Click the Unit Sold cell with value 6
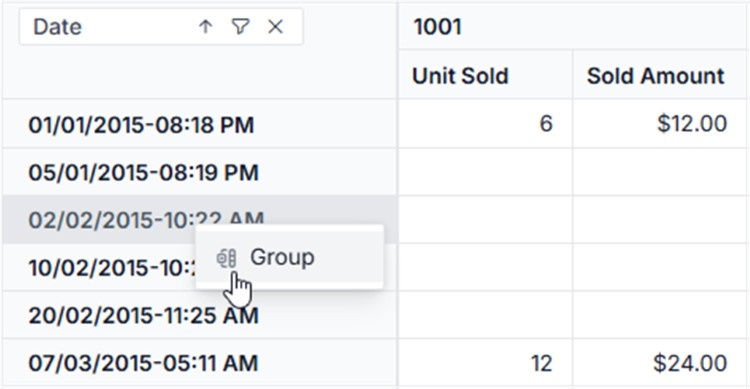Screen dimensions: 750x389 pos(485,124)
